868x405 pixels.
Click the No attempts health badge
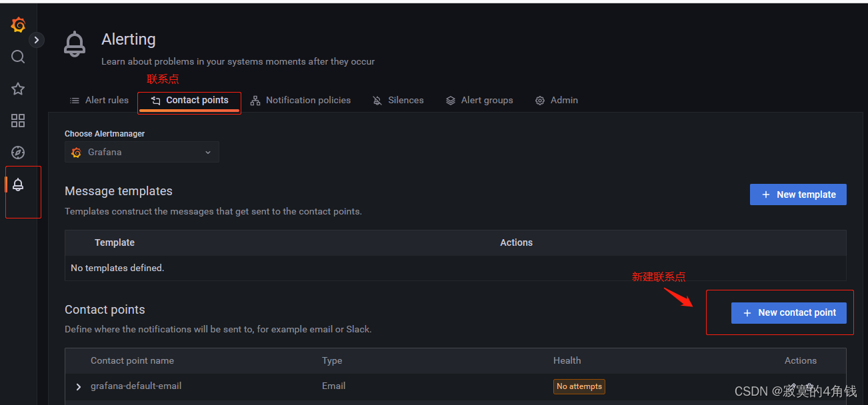pyautogui.click(x=579, y=386)
